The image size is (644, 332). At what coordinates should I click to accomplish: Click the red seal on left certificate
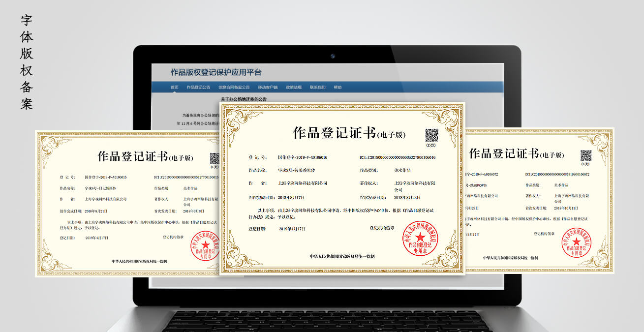pyautogui.click(x=206, y=244)
